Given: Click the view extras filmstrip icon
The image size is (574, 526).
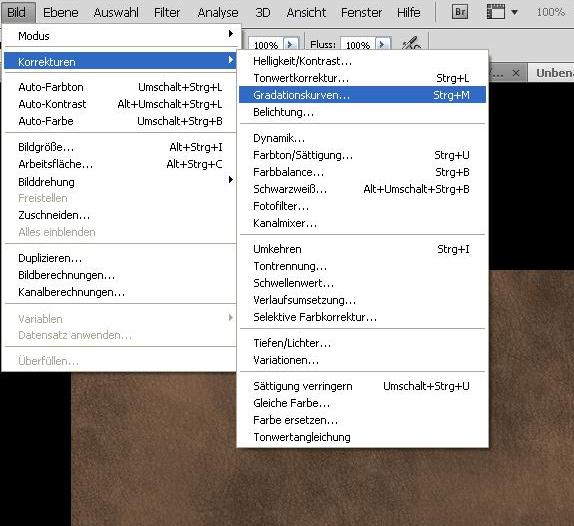Looking at the screenshot, I should tap(496, 12).
